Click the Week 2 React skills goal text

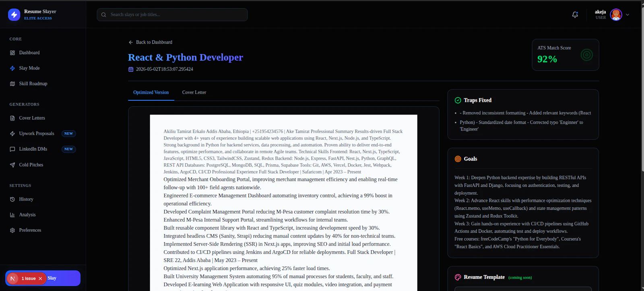tap(523, 208)
